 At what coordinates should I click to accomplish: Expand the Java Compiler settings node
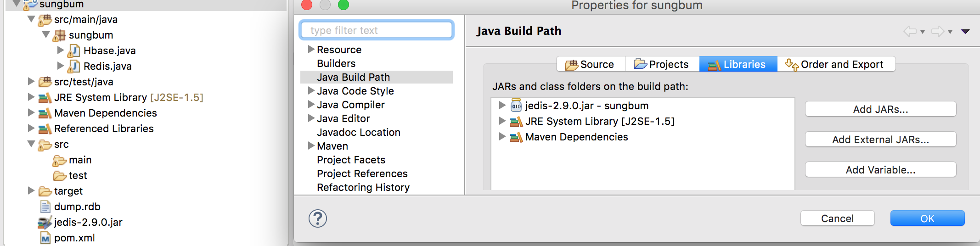pyautogui.click(x=311, y=105)
